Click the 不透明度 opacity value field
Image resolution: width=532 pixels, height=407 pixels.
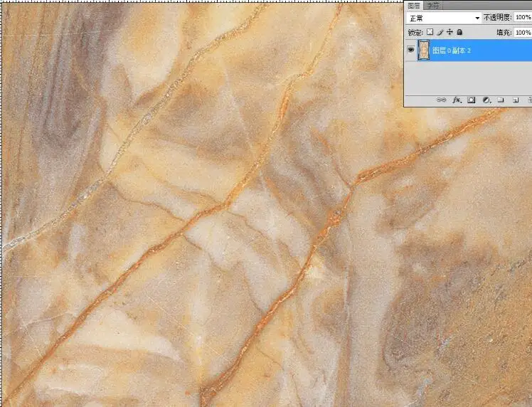[523, 17]
